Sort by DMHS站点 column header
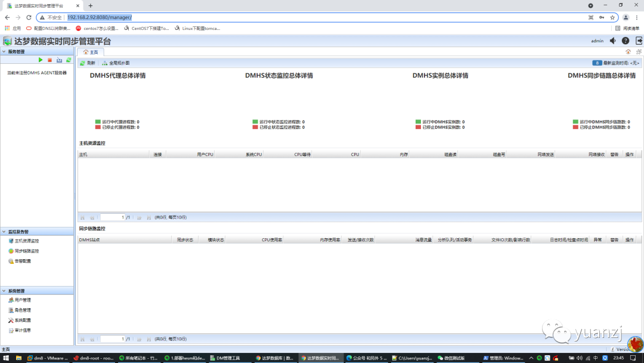This screenshot has height=363, width=644. tap(125, 240)
